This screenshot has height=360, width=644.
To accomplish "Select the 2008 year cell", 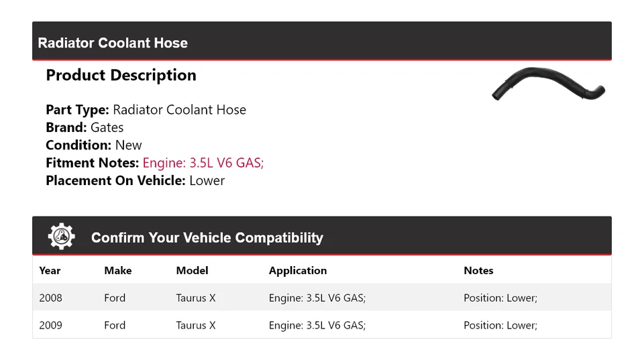I will (50, 298).
